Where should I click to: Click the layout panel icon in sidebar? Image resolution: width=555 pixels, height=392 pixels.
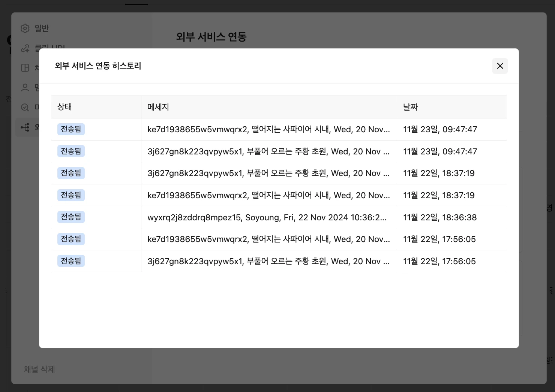(25, 68)
